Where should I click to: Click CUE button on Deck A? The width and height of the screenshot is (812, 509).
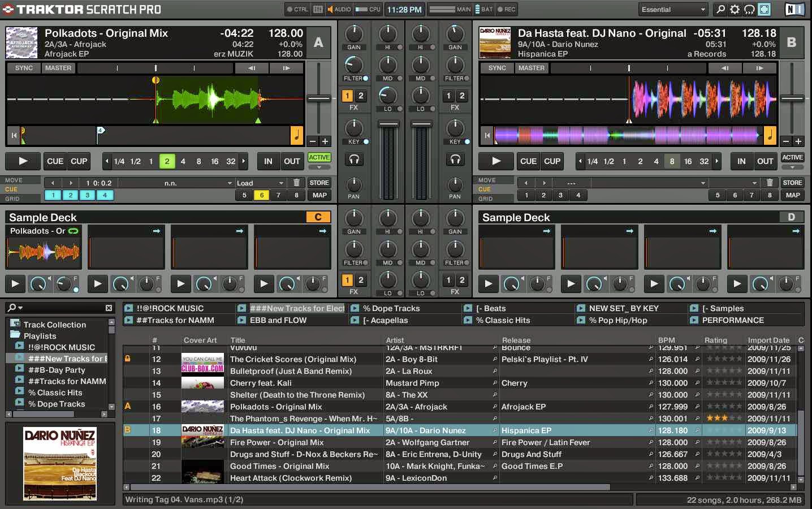pos(55,161)
